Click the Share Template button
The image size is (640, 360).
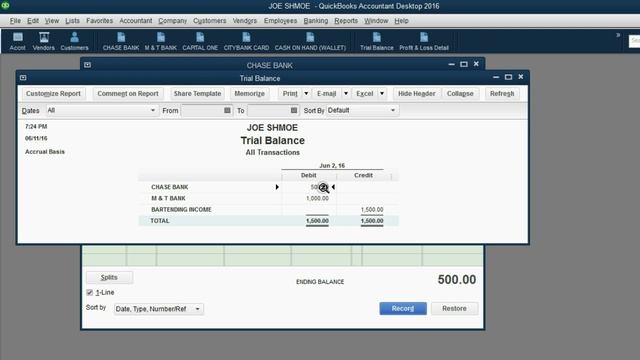[x=197, y=93]
